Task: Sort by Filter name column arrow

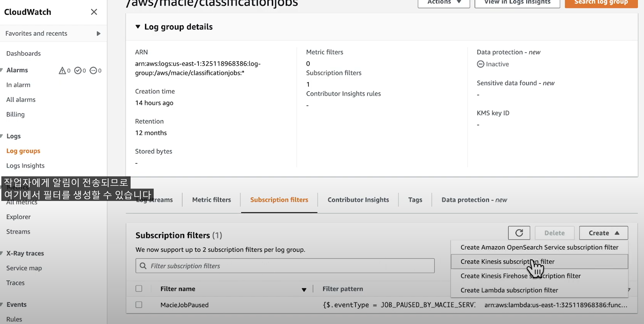Action: click(304, 290)
